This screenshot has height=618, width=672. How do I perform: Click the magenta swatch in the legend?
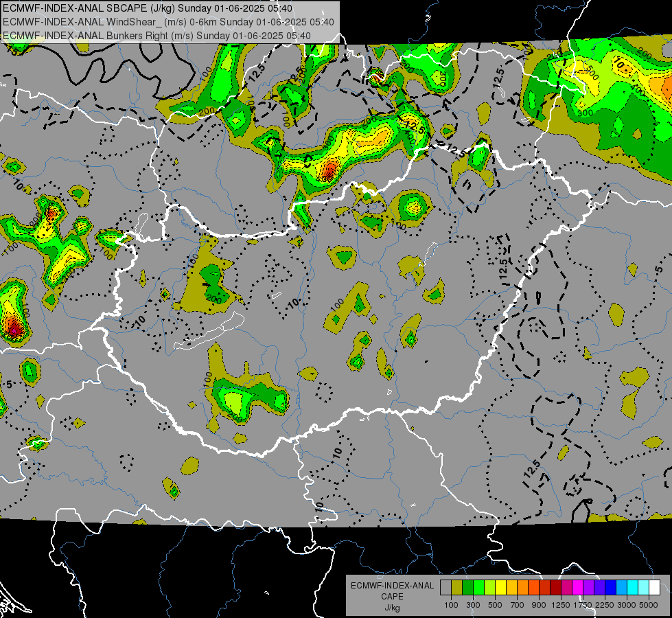point(577,588)
